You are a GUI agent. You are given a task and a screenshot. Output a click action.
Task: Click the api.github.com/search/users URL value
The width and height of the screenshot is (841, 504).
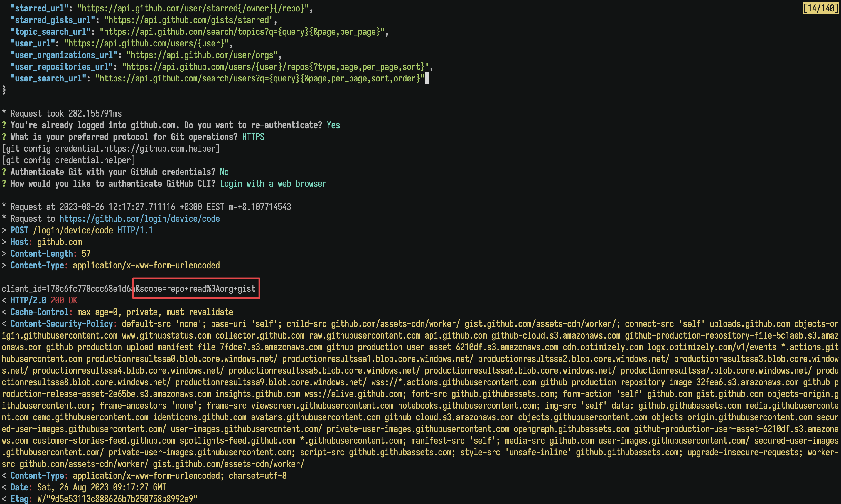[260, 78]
